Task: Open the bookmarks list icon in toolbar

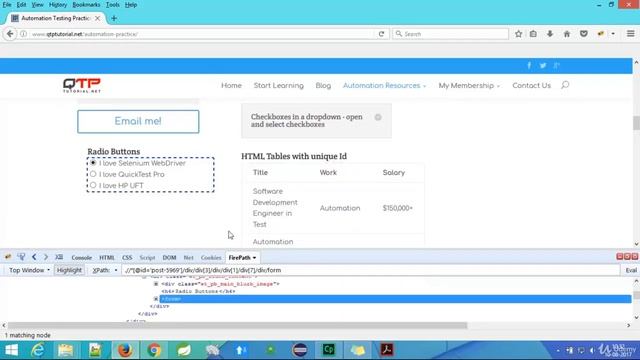Action: click(x=533, y=34)
